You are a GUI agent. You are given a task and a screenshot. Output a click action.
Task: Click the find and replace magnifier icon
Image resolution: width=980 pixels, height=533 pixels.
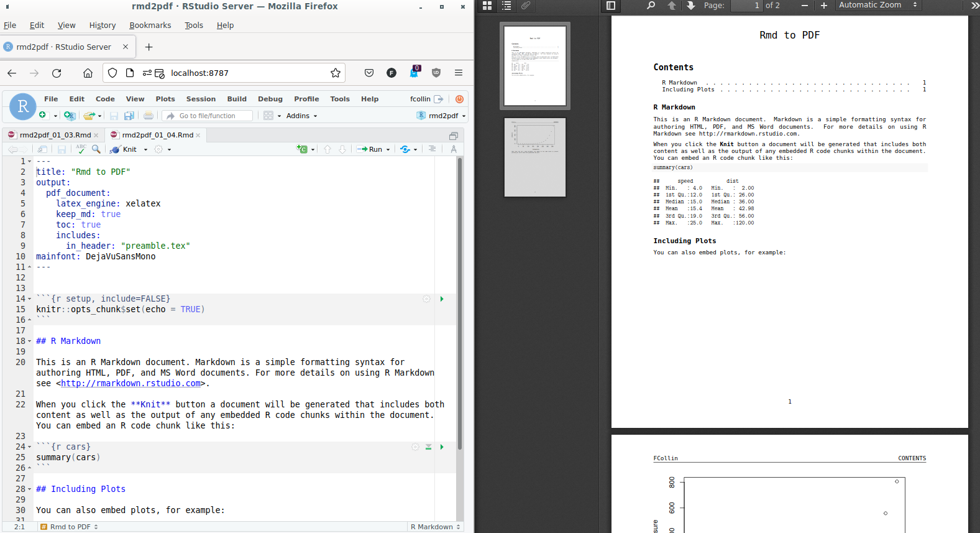(96, 149)
